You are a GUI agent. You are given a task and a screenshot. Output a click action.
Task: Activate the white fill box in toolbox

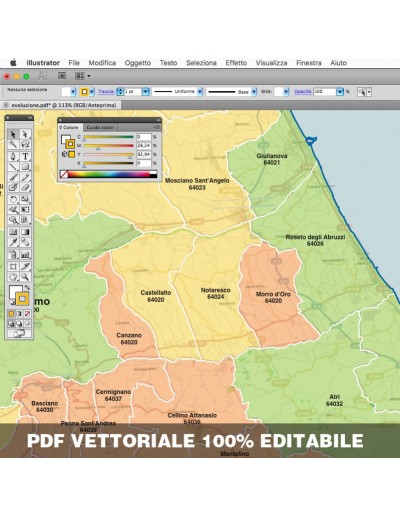click(x=13, y=290)
